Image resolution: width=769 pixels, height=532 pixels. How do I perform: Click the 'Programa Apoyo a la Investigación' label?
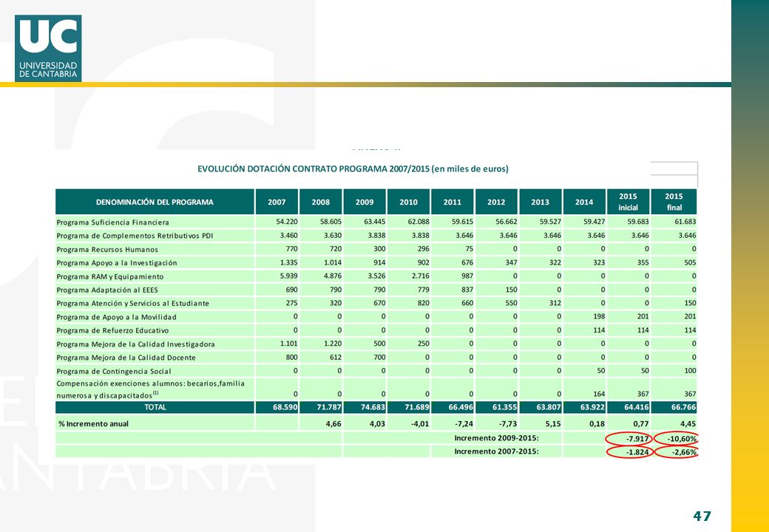click(x=117, y=263)
